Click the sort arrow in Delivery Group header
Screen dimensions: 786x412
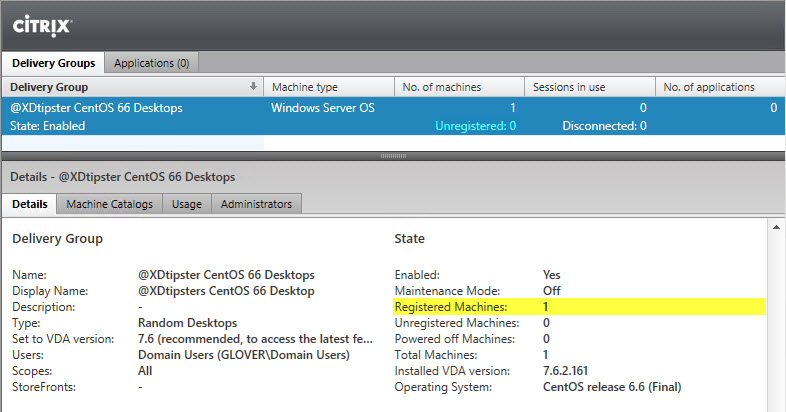(254, 86)
